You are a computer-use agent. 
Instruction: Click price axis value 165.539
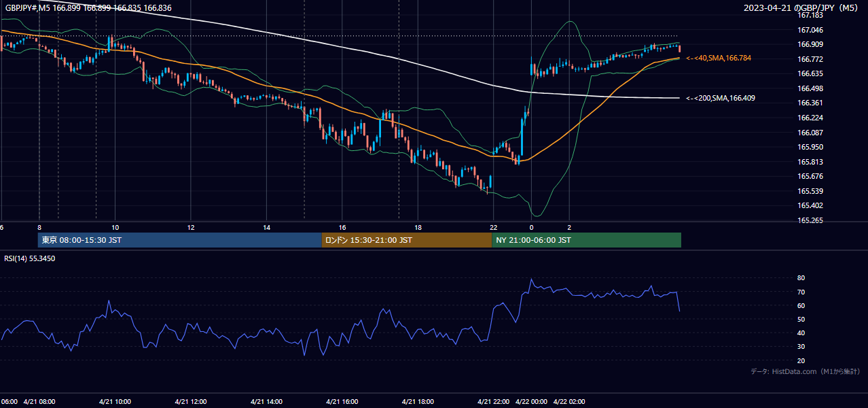coord(810,191)
